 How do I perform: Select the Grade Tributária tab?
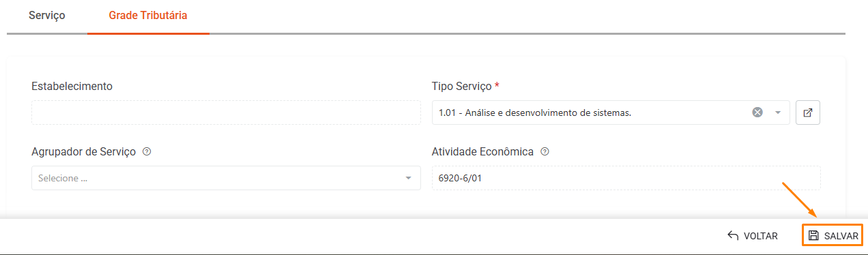point(148,15)
